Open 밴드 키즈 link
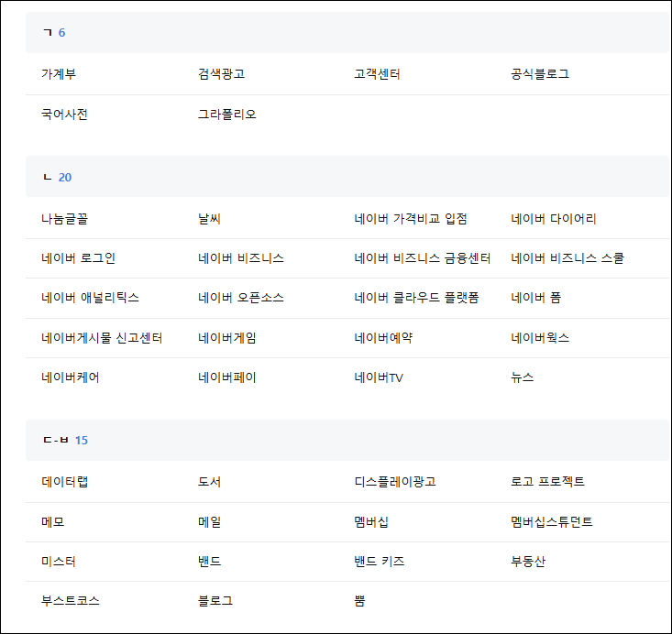The image size is (672, 634). 380,562
